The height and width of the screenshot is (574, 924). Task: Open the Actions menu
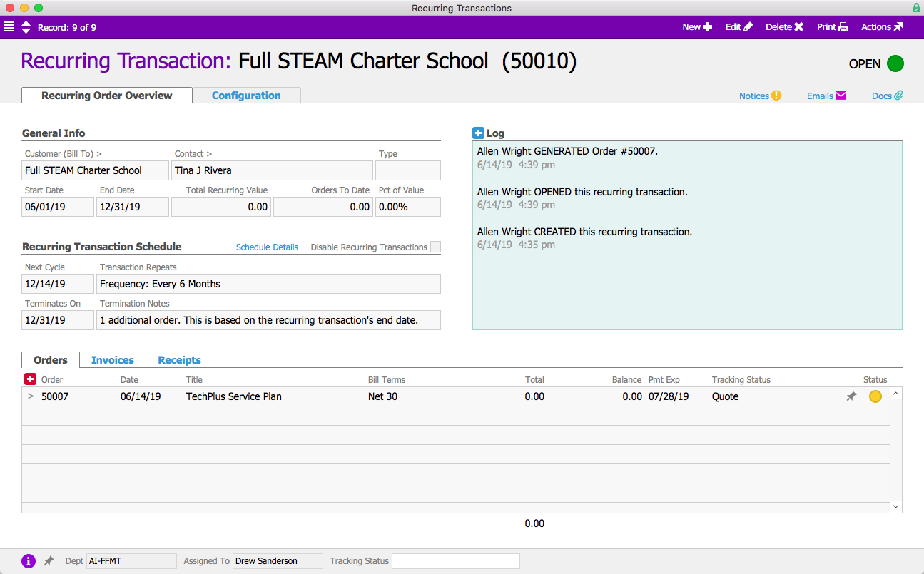point(882,27)
